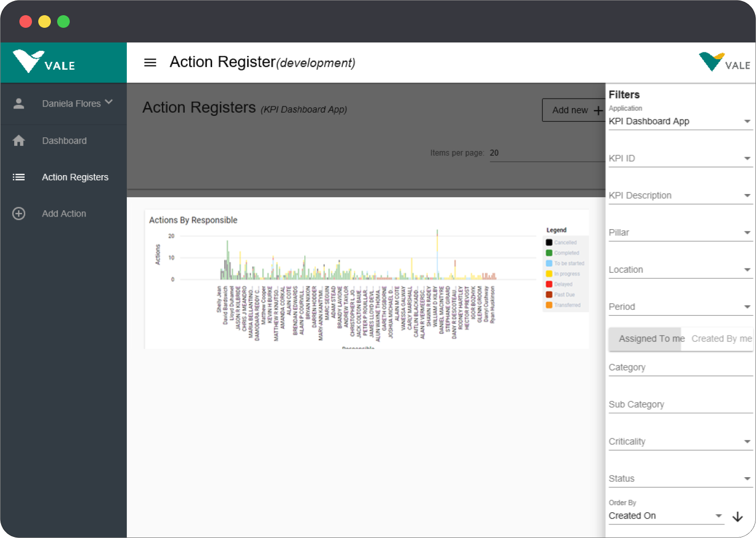The height and width of the screenshot is (538, 756).
Task: Open the Add Action menu item
Action: pos(64,213)
